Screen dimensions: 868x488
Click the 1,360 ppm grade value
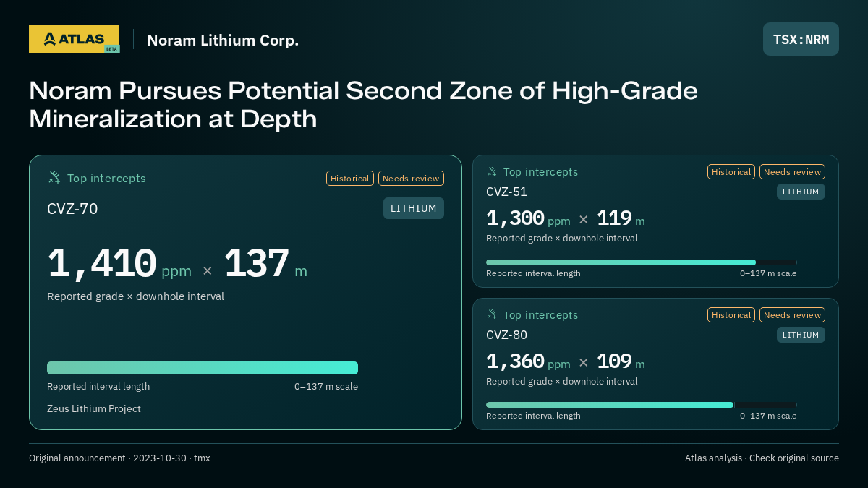click(528, 361)
